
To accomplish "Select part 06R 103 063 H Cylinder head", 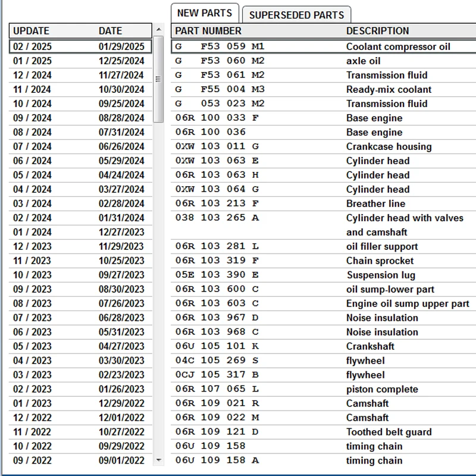I will point(324,175).
